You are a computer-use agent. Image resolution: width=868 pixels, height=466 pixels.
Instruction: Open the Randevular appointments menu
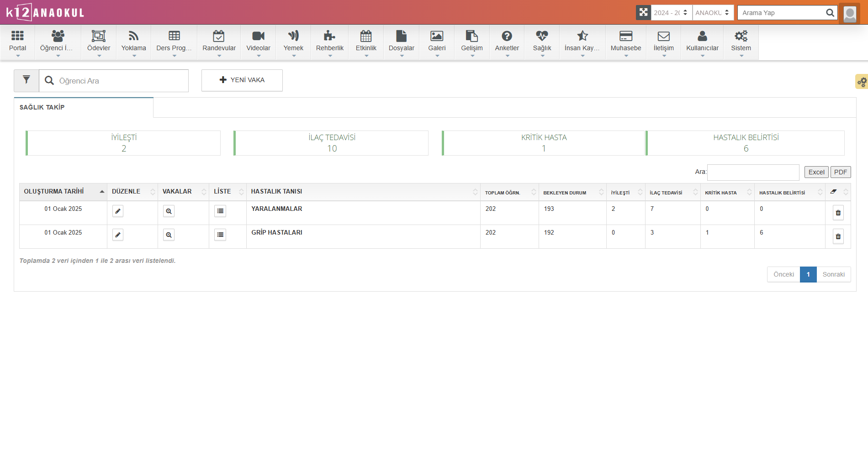pyautogui.click(x=219, y=42)
